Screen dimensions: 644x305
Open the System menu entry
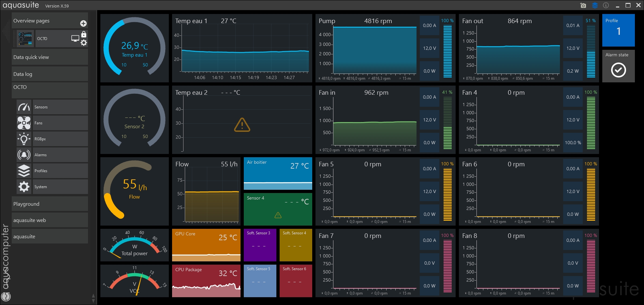(60, 187)
